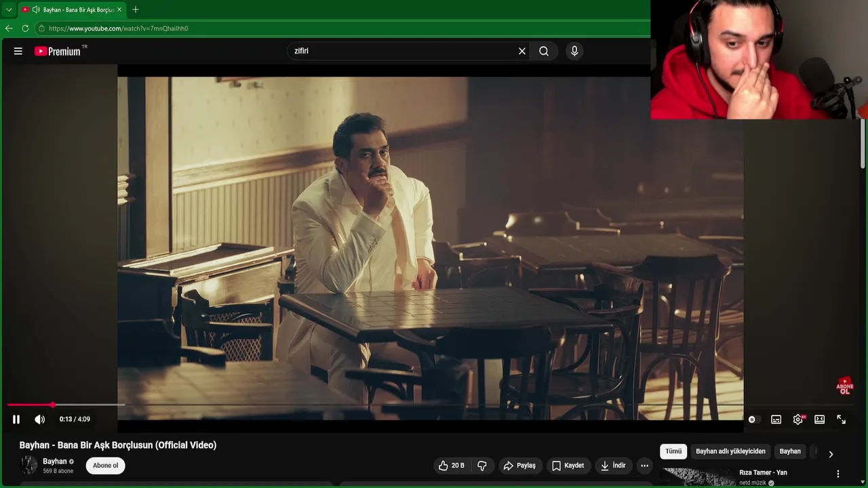
Task: Enter fullscreen mode in player
Action: [x=842, y=420]
